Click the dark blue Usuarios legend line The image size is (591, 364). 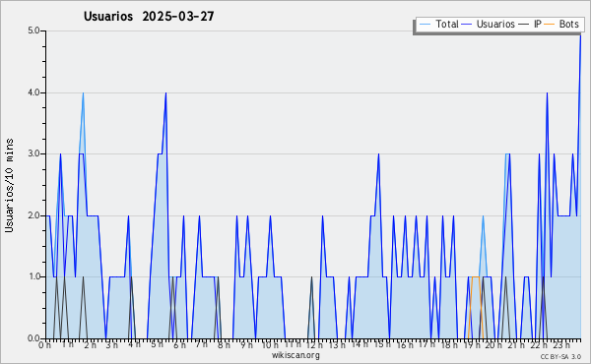pos(467,25)
